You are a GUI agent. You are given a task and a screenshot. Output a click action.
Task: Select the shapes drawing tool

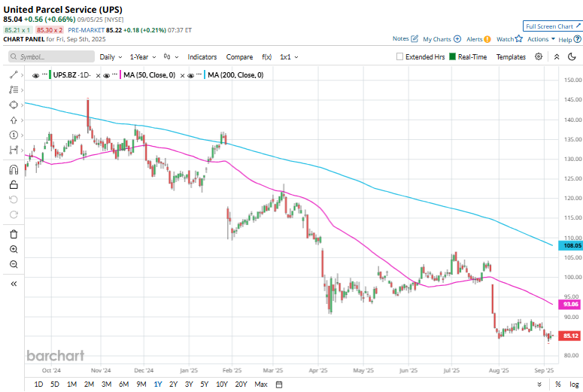[14, 105]
